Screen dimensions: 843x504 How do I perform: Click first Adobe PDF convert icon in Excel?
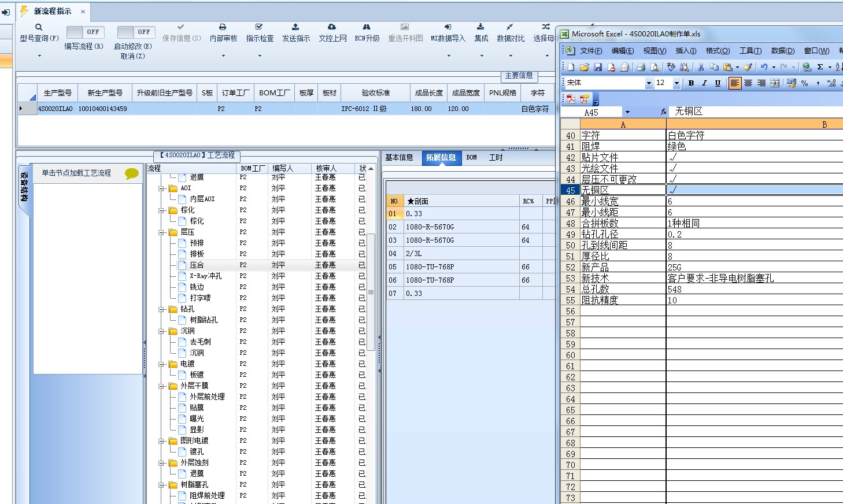pyautogui.click(x=571, y=99)
